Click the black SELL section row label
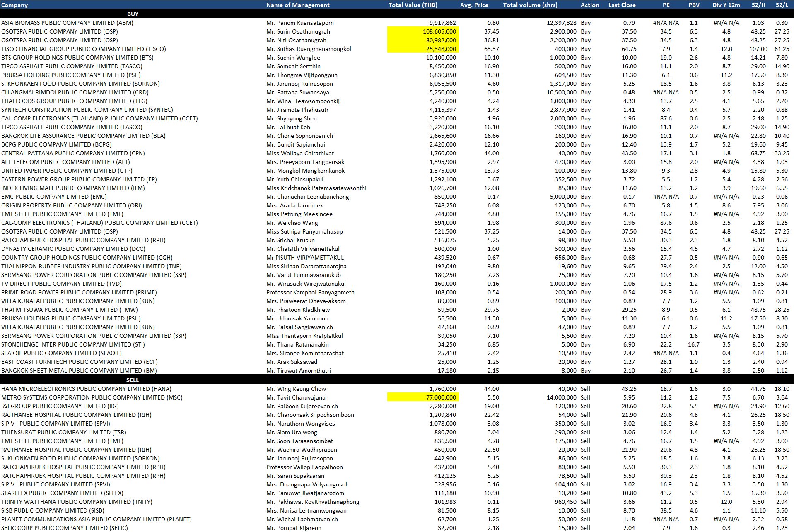 (x=133, y=380)
